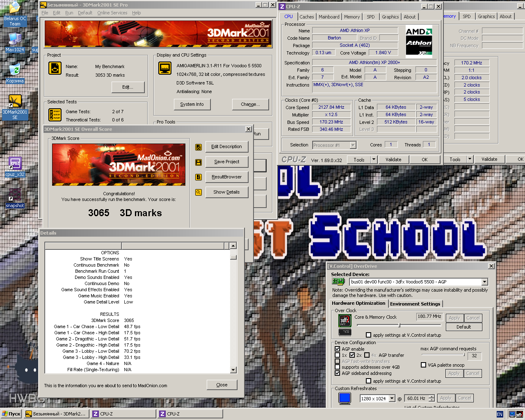Click the Project notepad icon in 3DMark
525x420 pixels.
click(x=55, y=68)
